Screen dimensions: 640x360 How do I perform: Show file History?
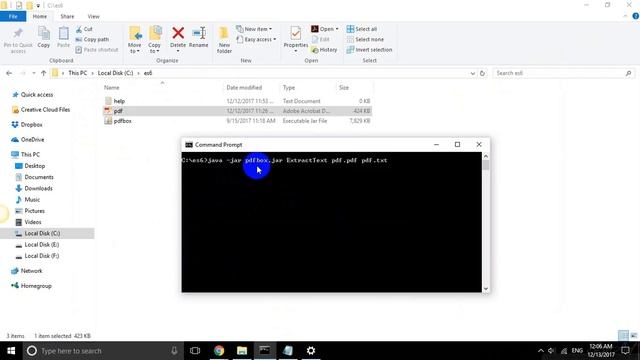(x=324, y=49)
